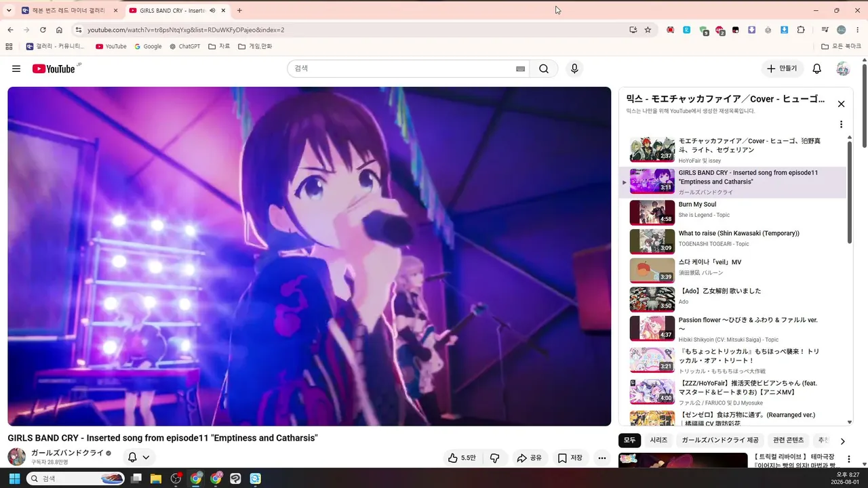
Task: Open the YouTube bookmark
Action: coord(111,46)
